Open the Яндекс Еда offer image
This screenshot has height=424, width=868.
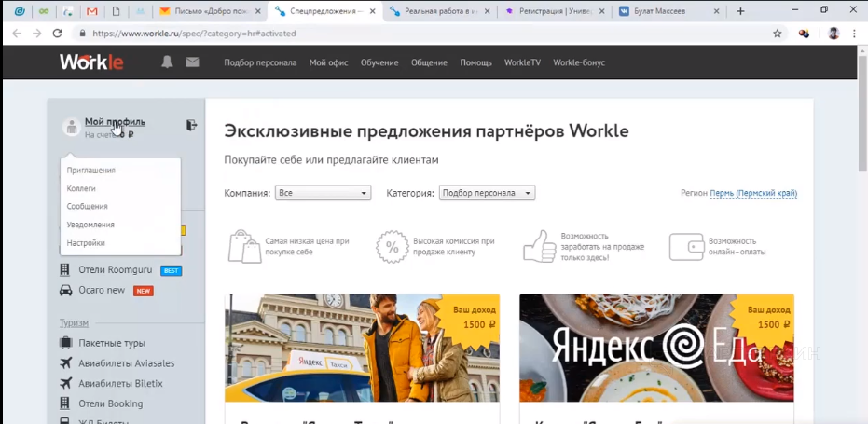click(x=656, y=348)
